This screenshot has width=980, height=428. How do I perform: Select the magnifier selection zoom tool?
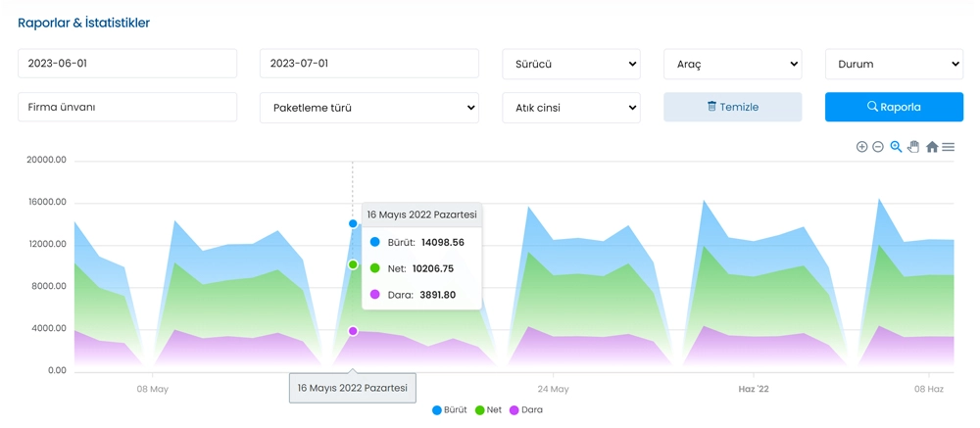(x=896, y=147)
